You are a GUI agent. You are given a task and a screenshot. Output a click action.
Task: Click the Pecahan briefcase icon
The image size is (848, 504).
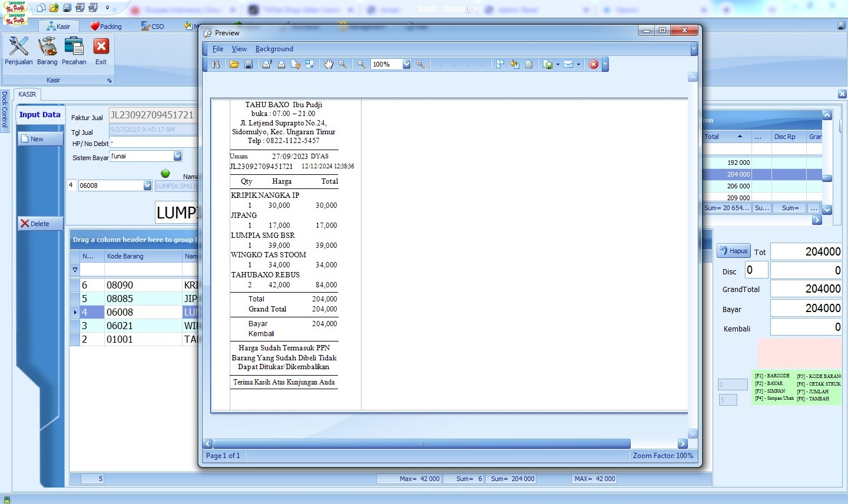[74, 51]
